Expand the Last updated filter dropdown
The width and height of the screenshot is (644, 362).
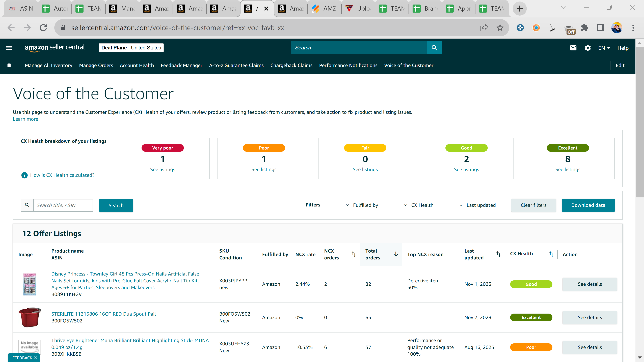pyautogui.click(x=477, y=205)
